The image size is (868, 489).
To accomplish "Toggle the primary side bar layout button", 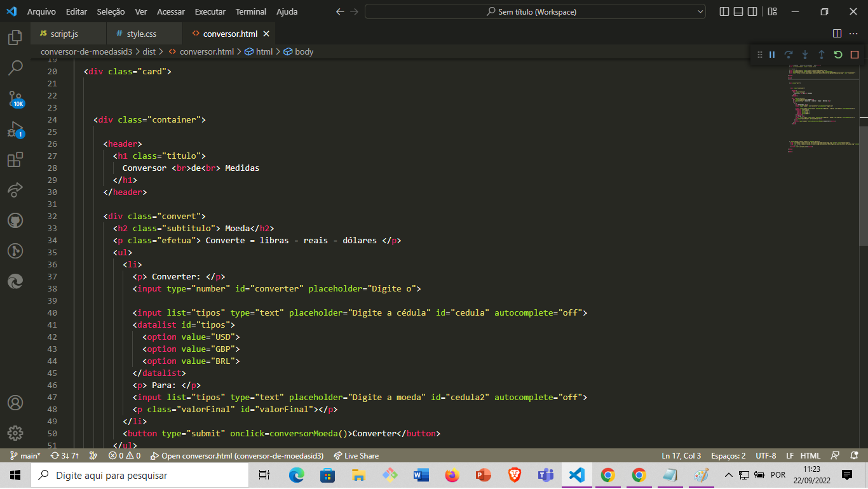I will tap(724, 11).
